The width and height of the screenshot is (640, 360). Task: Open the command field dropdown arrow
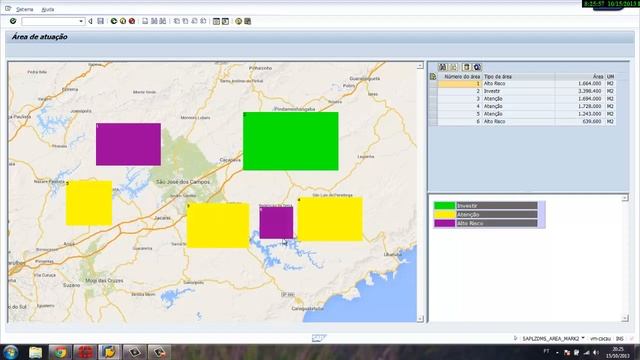[x=81, y=21]
